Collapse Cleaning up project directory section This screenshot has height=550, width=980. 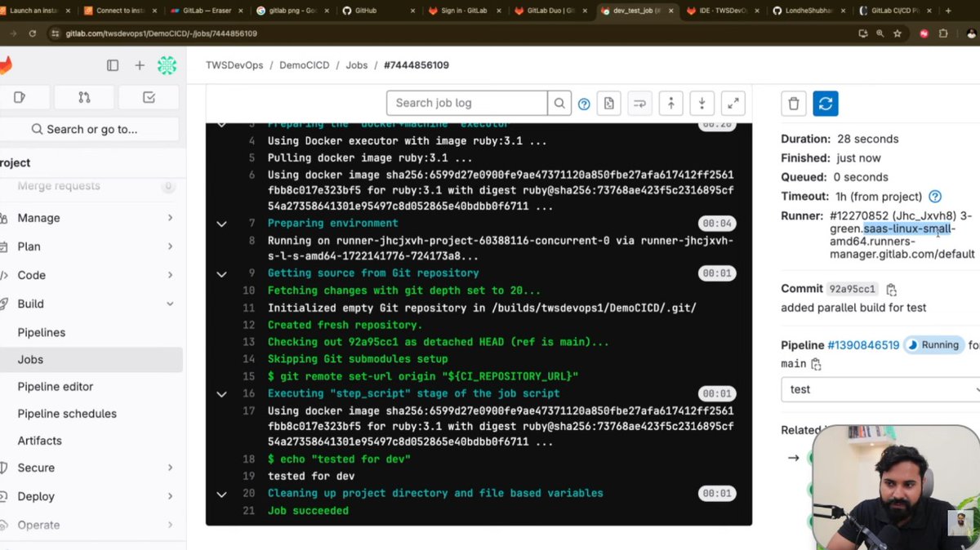221,494
